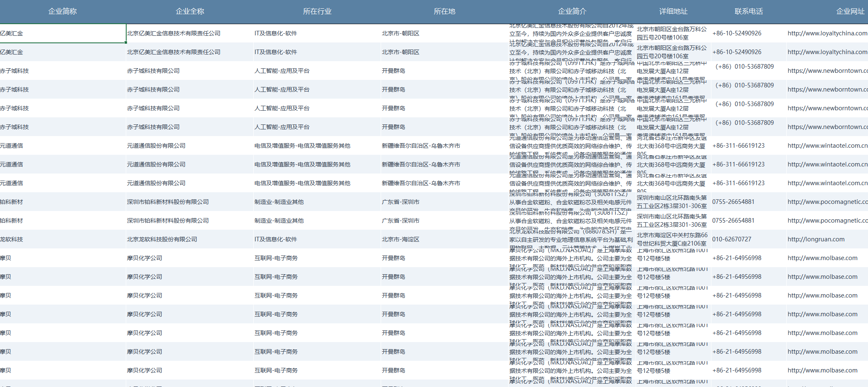Click the 所在行业 column header

tap(317, 11)
